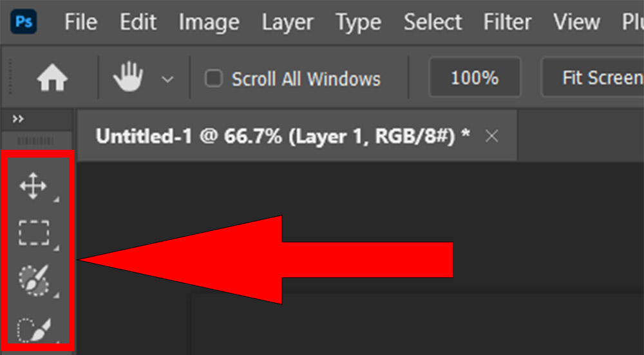
Task: Open the Select menu
Action: [433, 22]
